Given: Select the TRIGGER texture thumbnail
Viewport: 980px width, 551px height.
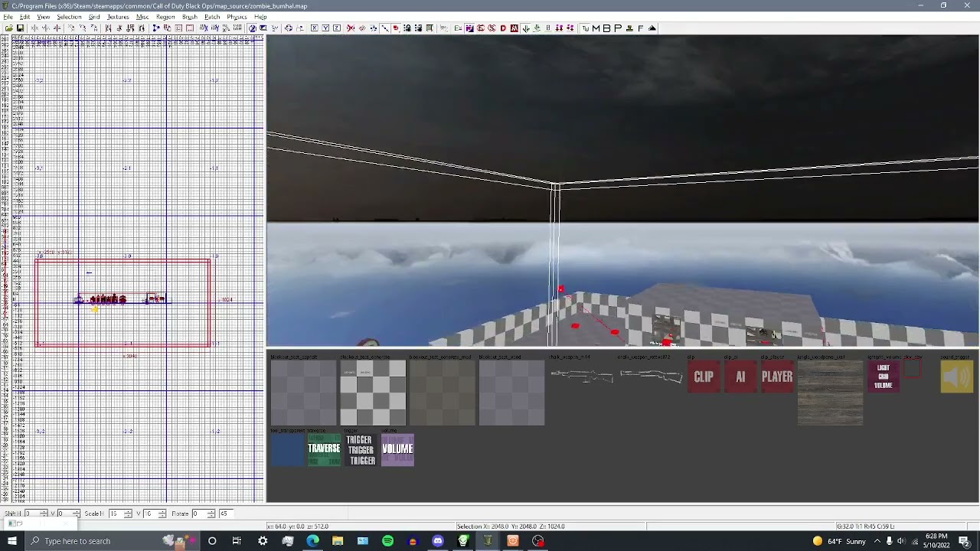Looking at the screenshot, I should 360,449.
